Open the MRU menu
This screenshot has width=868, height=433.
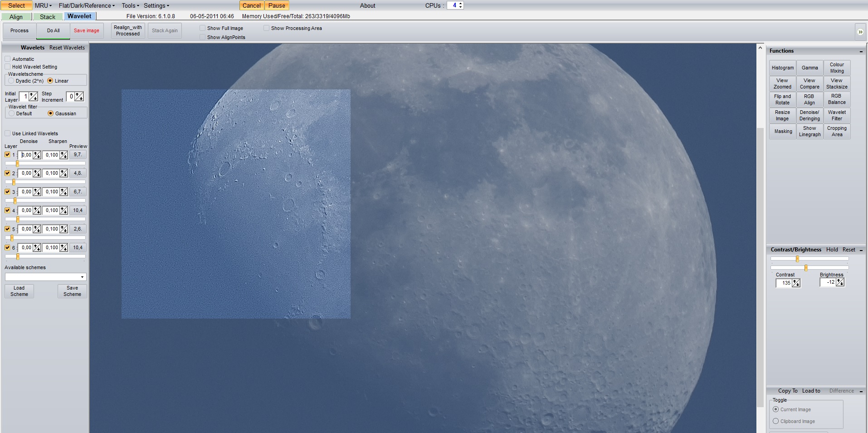(43, 5)
